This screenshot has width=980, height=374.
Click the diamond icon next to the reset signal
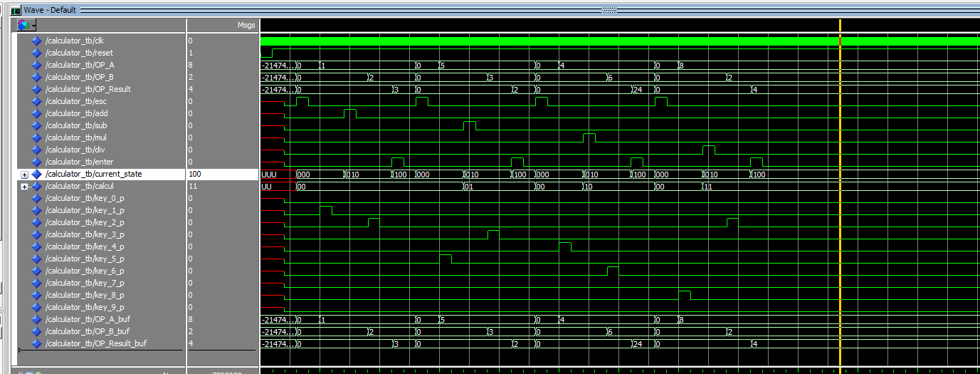point(37,53)
